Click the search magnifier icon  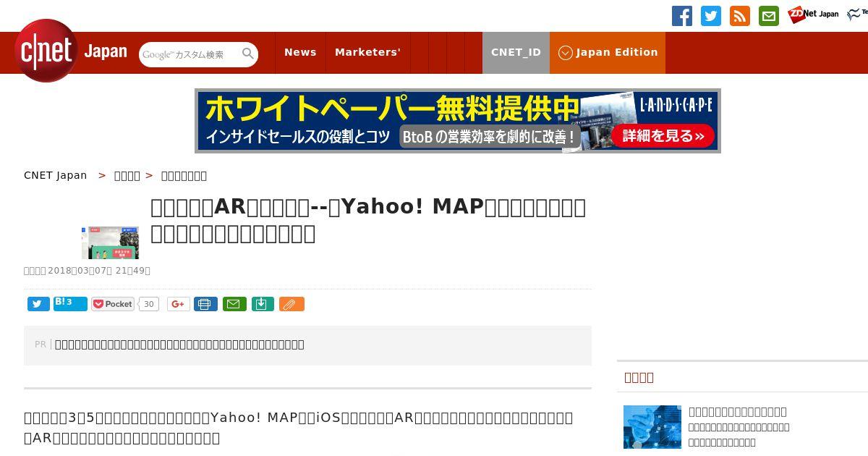pyautogui.click(x=248, y=54)
